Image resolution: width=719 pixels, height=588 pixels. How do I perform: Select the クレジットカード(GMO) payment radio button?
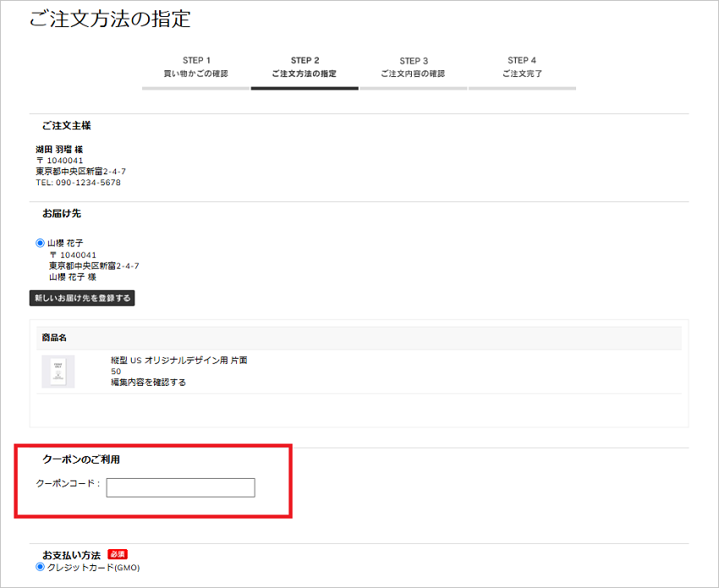click(x=41, y=568)
